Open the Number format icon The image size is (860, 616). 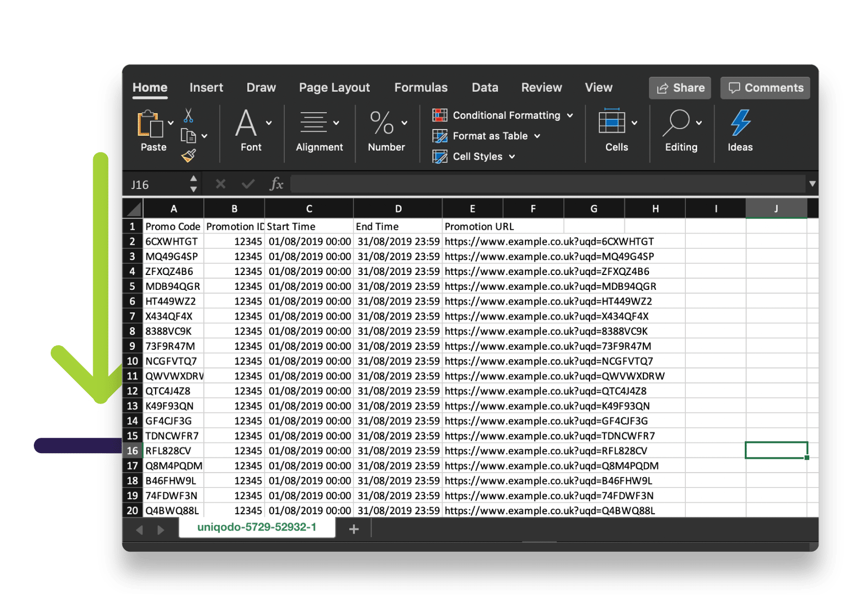click(x=382, y=123)
